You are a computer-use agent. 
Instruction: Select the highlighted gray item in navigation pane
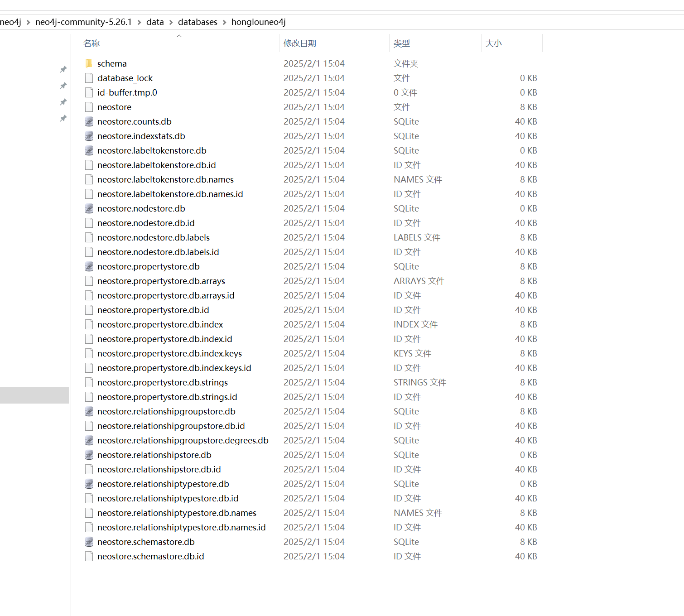tap(34, 395)
